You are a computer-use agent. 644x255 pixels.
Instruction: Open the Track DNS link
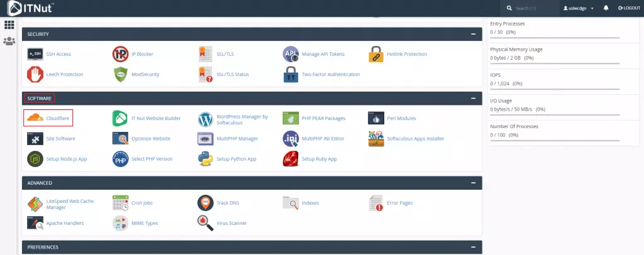pyautogui.click(x=228, y=203)
